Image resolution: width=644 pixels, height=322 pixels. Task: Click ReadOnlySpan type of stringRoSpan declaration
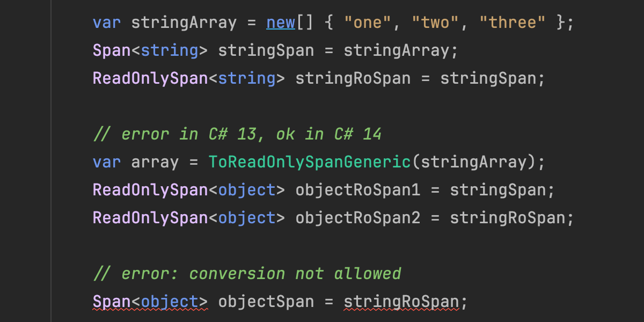tap(150, 79)
